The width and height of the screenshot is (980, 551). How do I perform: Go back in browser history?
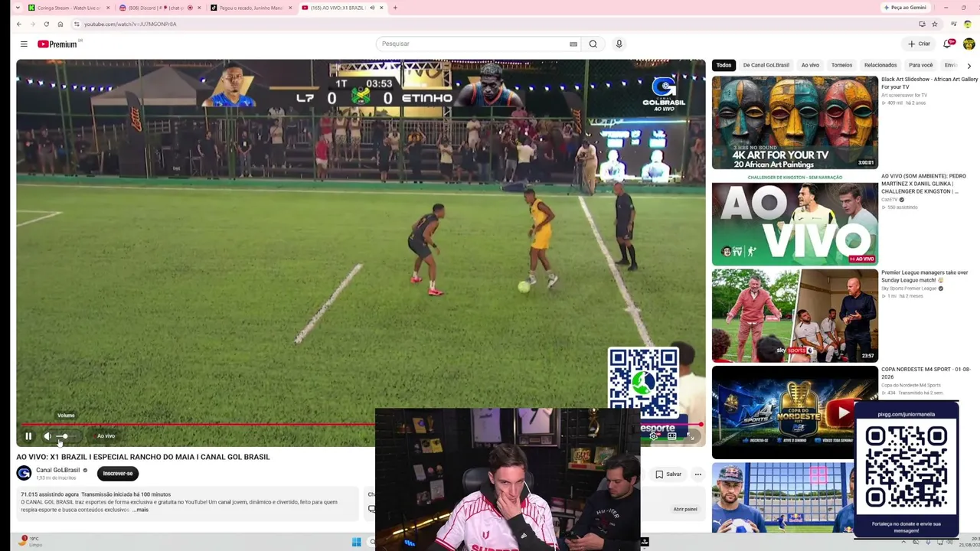19,24
